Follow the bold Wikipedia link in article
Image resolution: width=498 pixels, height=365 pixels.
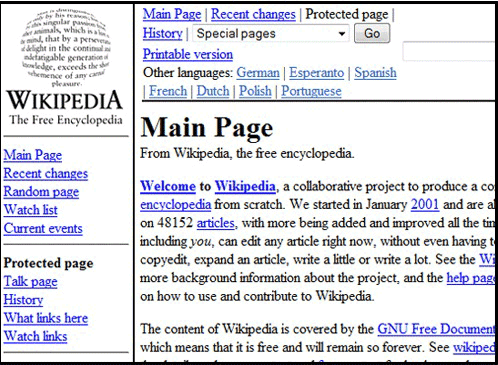(x=245, y=186)
